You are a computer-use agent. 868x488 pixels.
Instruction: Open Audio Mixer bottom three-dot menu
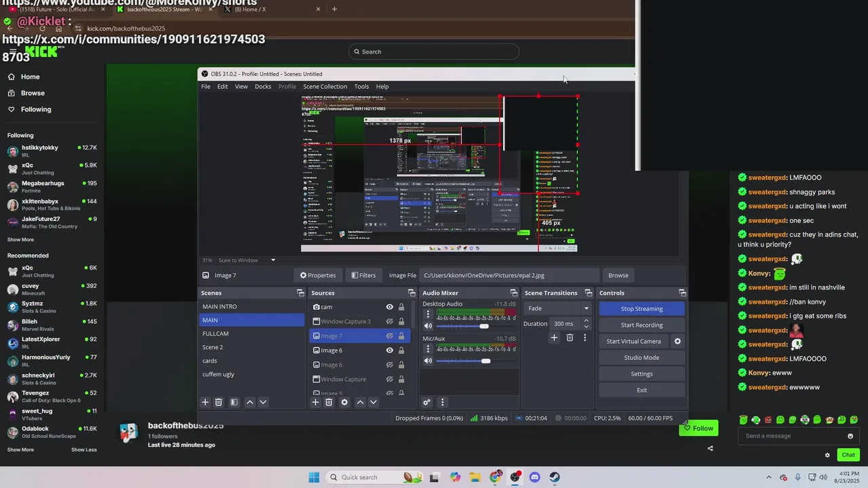coord(442,402)
